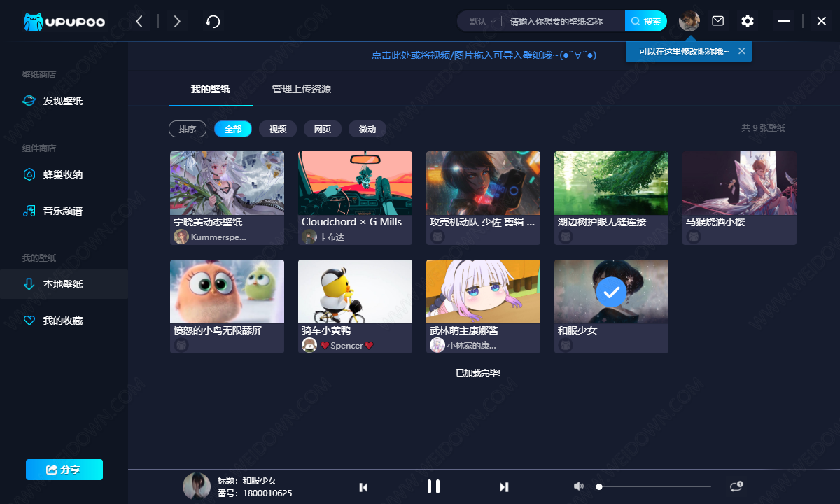This screenshot has height=504, width=840.
Task: Click the 搜索 button
Action: click(646, 21)
